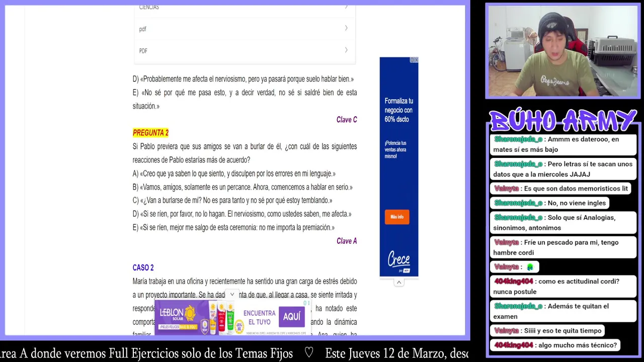The image size is (644, 362).
Task: Click the 'Clave A' answer label
Action: [347, 241]
